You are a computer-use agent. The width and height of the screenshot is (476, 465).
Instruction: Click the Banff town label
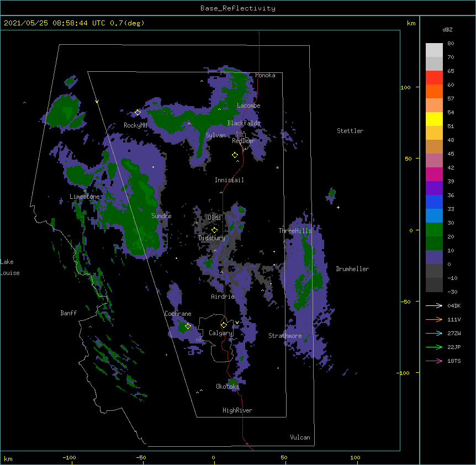click(x=68, y=313)
